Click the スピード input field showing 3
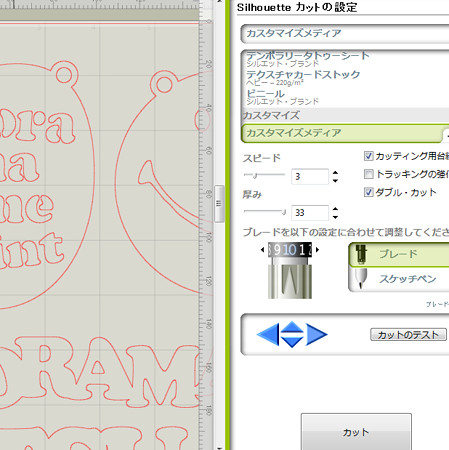The height and width of the screenshot is (450, 449). [310, 176]
